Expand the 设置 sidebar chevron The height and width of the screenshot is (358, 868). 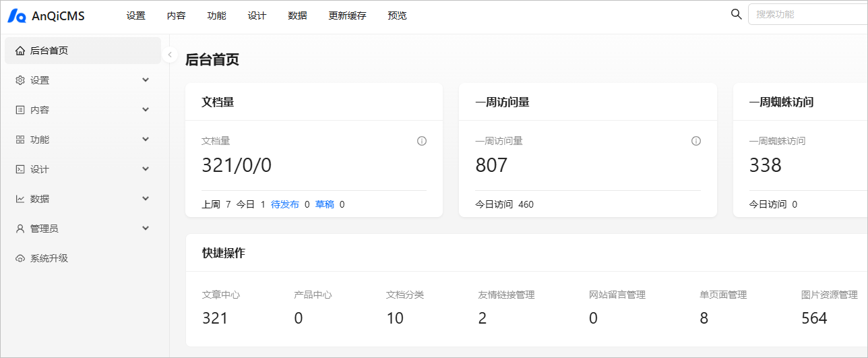click(x=146, y=80)
